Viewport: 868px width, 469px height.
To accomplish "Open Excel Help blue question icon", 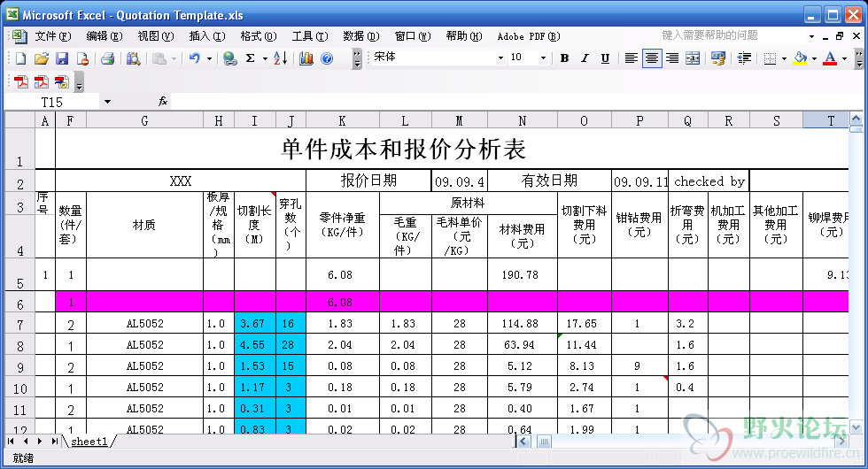I will pos(327,58).
